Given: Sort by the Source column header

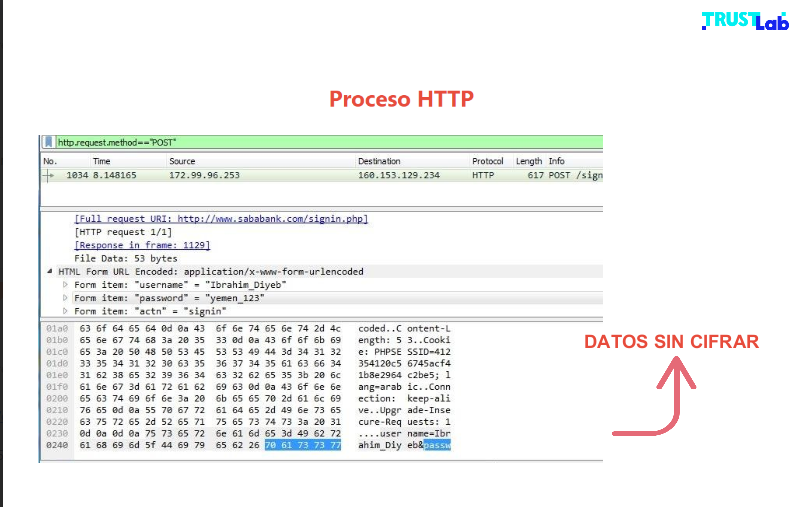Looking at the screenshot, I should (182, 161).
